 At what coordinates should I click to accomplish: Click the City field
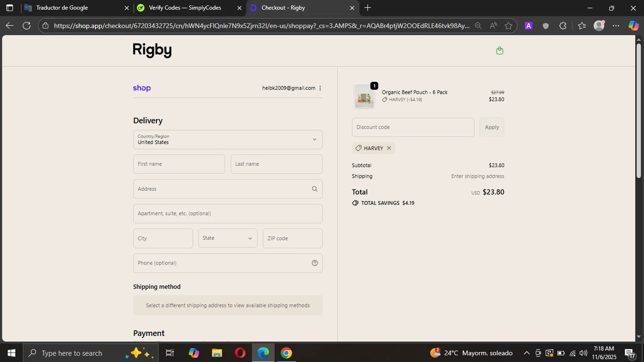coord(163,238)
